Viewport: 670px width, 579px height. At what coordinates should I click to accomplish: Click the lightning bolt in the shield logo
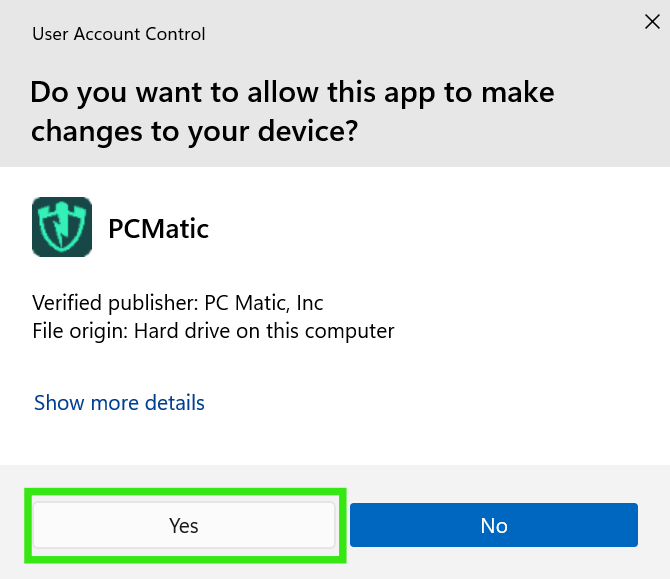pyautogui.click(x=62, y=226)
